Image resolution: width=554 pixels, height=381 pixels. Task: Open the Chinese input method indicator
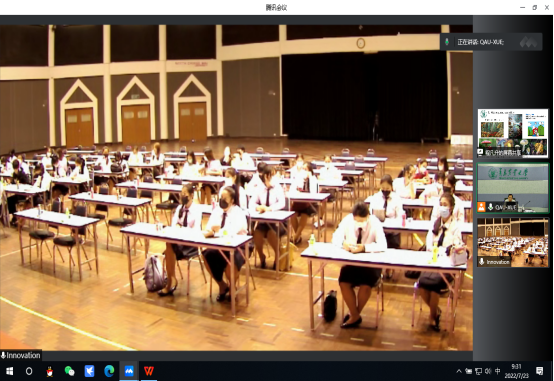(497, 371)
